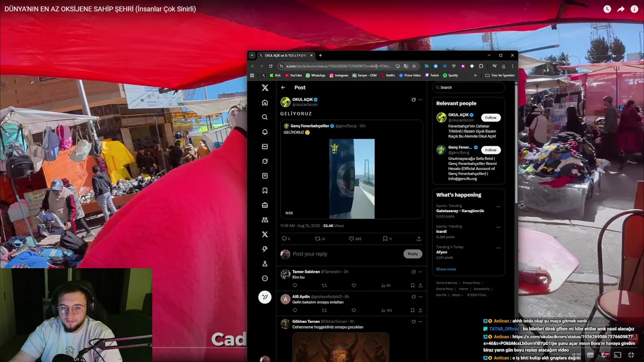Repost Ali8 Aydin's reply

tap(324, 310)
